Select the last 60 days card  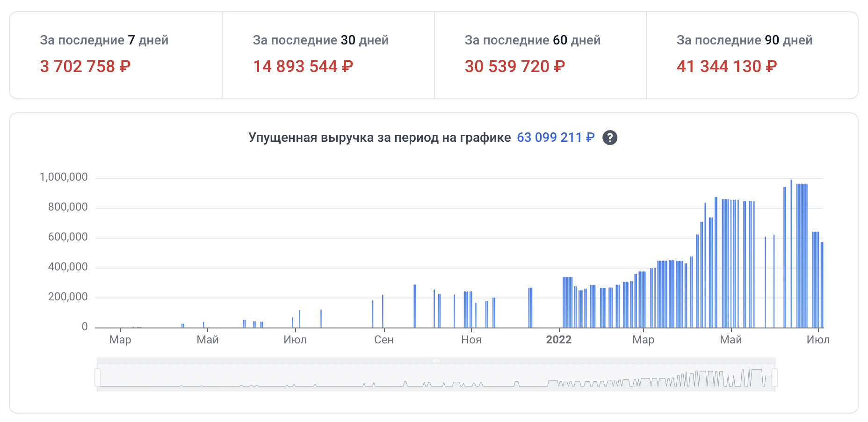click(x=540, y=55)
